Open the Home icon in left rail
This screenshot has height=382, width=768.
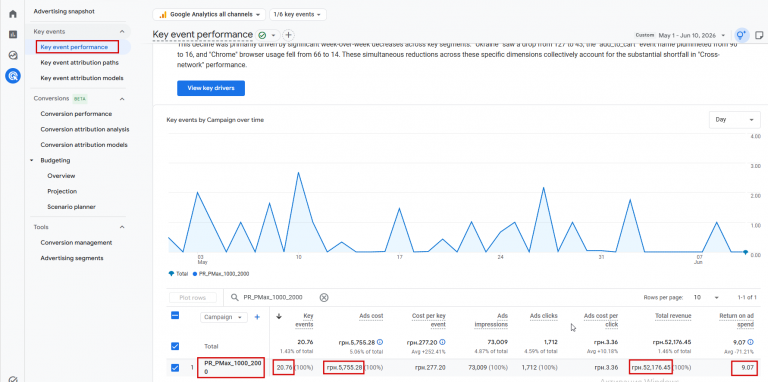coord(13,14)
